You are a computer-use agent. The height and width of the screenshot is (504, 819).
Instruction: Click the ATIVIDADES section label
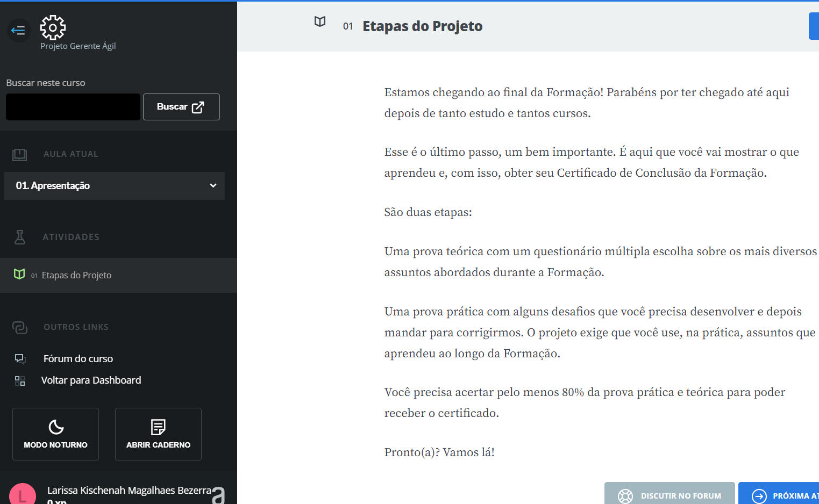(x=71, y=237)
